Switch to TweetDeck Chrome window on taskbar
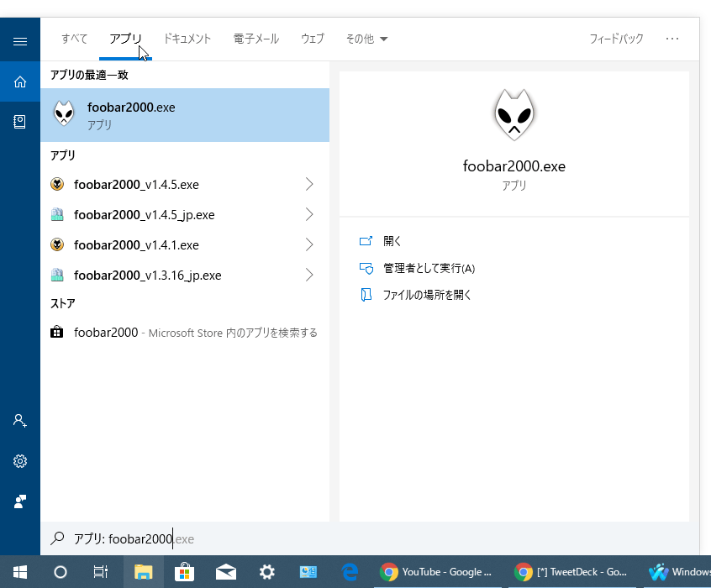711x588 pixels. 572,572
